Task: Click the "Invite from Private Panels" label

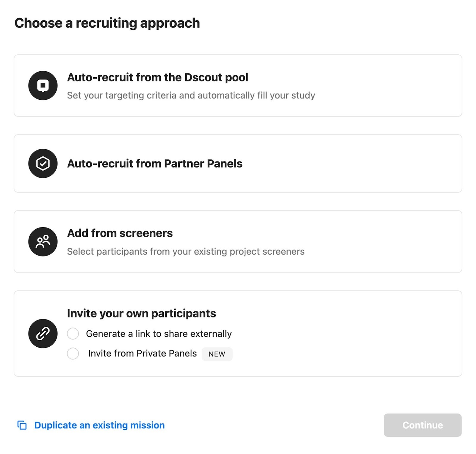Action: (143, 353)
